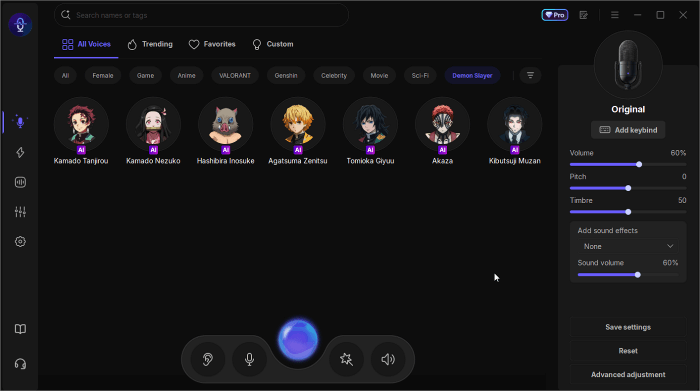The width and height of the screenshot is (700, 391).
Task: Switch to the Favorites tab
Action: [212, 44]
